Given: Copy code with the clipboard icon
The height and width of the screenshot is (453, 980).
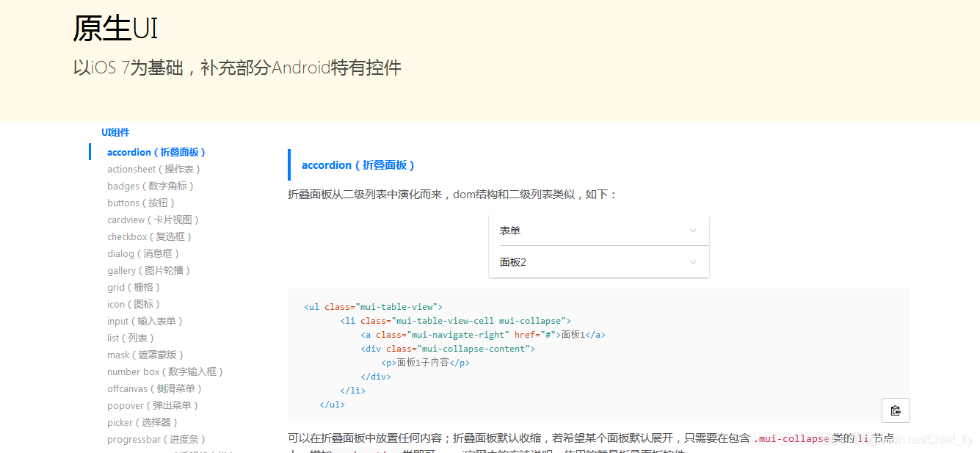Looking at the screenshot, I should 896,410.
